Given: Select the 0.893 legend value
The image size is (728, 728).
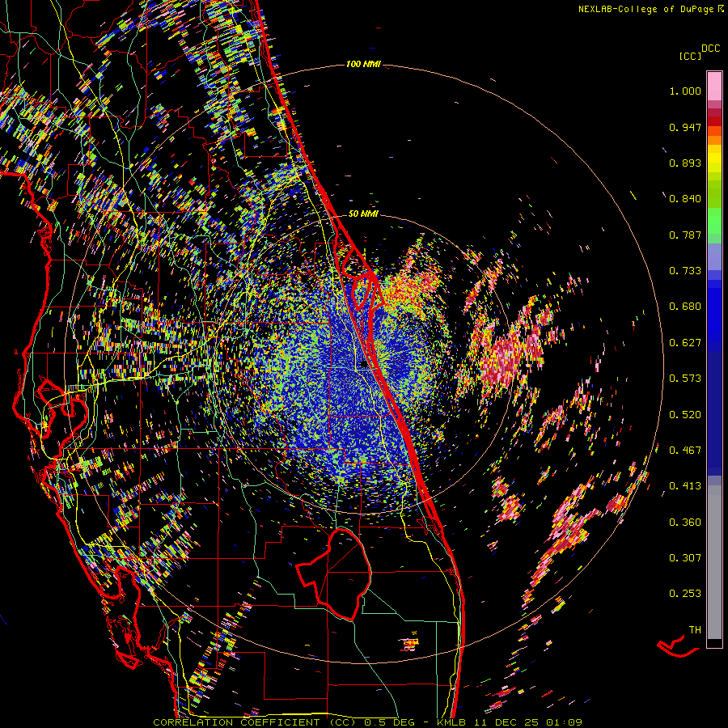Looking at the screenshot, I should pyautogui.click(x=685, y=163).
